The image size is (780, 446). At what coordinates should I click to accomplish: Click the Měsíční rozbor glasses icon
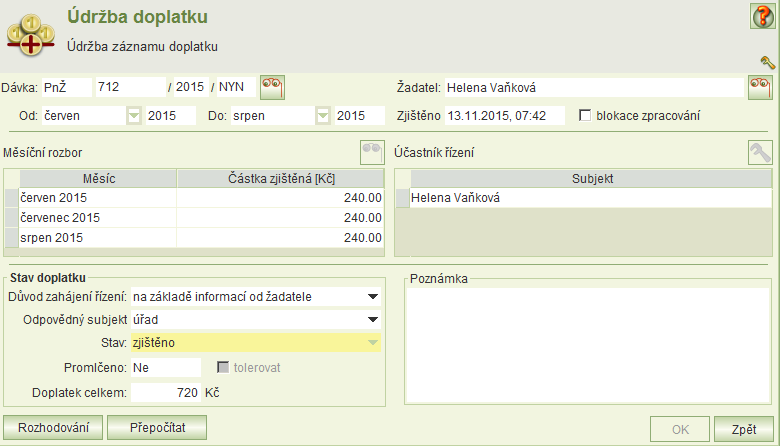372,152
